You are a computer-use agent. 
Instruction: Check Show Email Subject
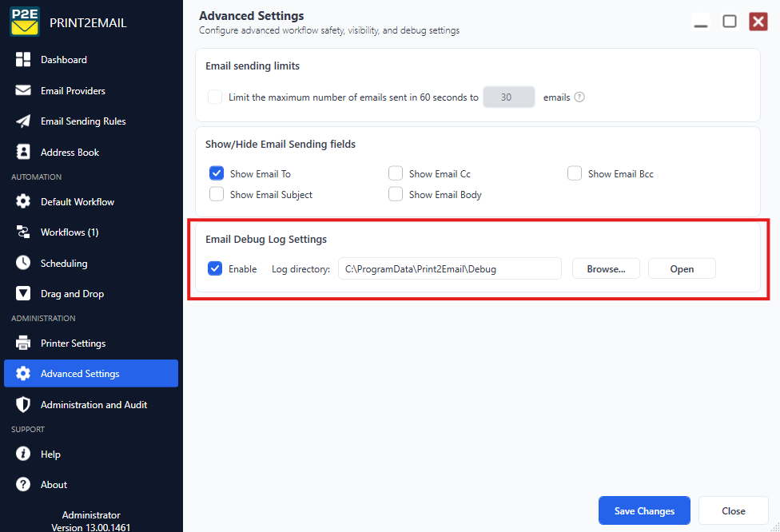click(217, 194)
